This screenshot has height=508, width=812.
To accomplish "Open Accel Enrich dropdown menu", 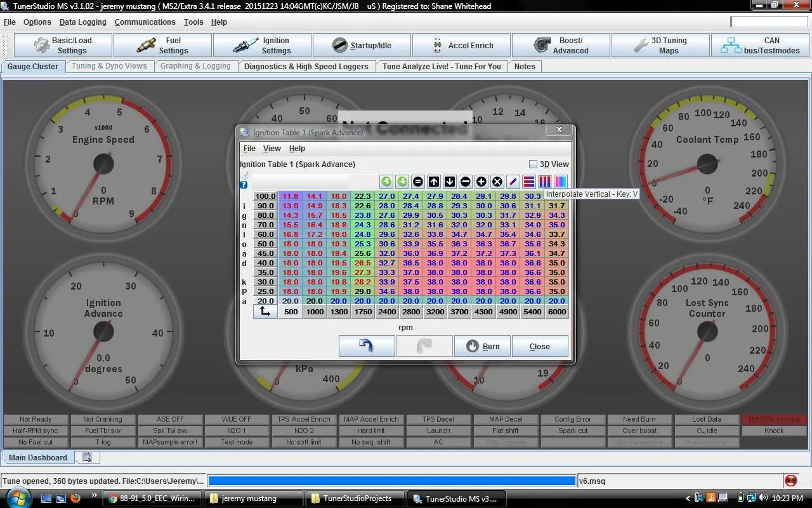I will click(x=461, y=45).
